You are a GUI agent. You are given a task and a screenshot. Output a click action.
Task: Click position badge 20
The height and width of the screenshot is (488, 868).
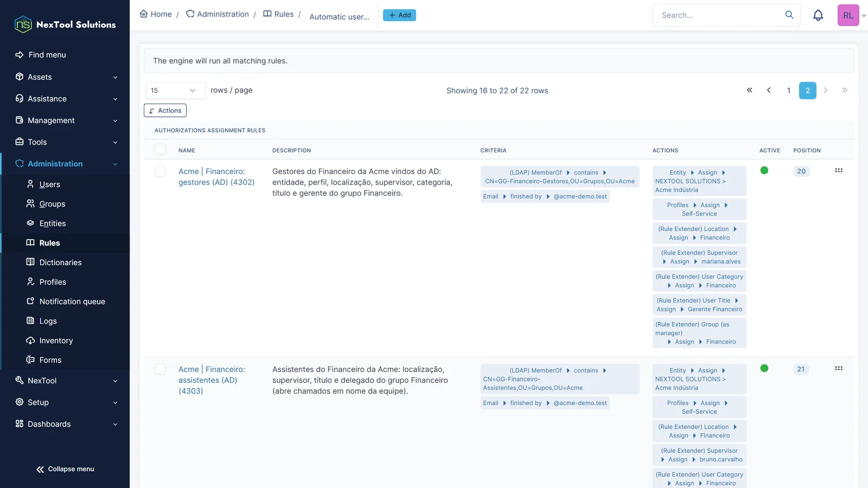(x=801, y=171)
